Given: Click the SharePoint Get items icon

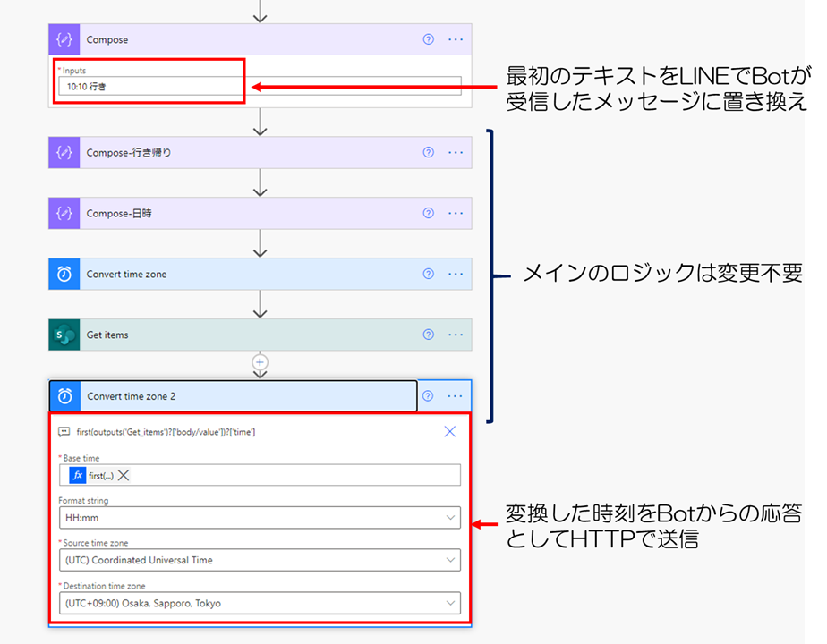Looking at the screenshot, I should (63, 335).
